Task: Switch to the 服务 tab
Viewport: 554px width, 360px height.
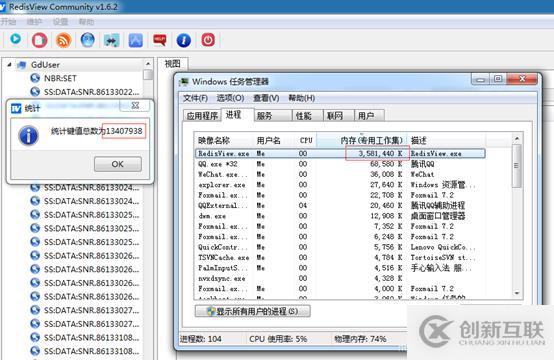Action: pyautogui.click(x=273, y=116)
